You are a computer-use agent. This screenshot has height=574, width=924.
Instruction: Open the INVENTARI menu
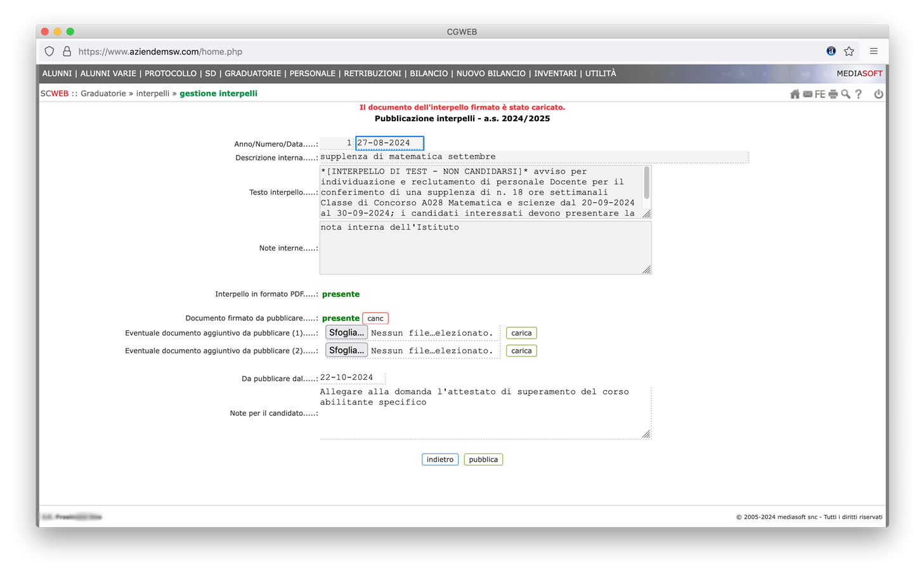(556, 74)
